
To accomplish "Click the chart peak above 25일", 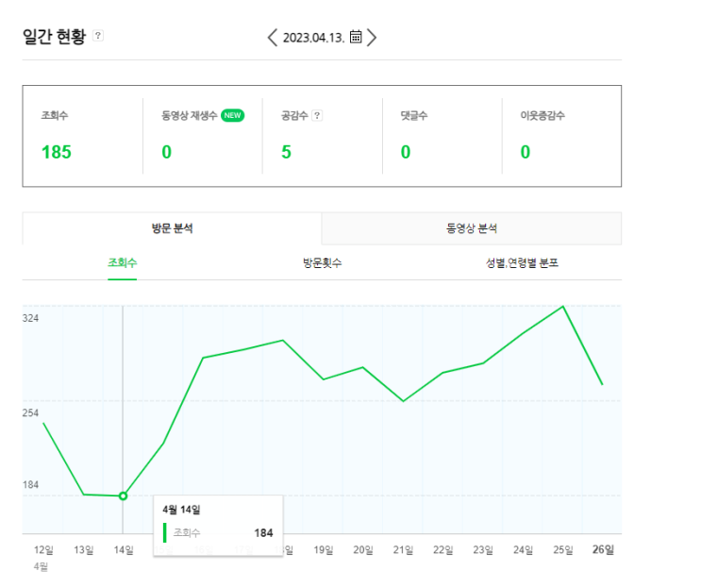I will pos(563,307).
